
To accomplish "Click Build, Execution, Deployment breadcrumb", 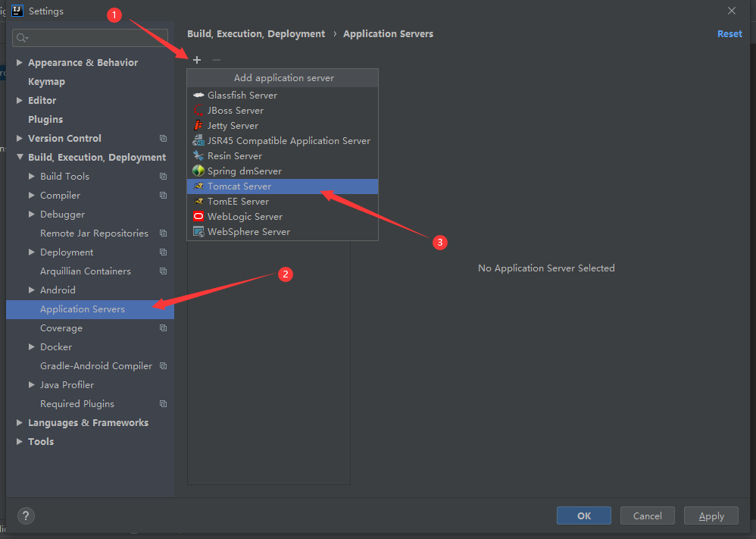I will [256, 34].
